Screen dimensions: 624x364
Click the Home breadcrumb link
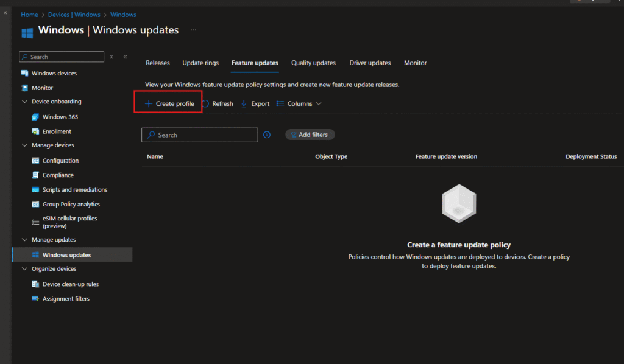(x=29, y=15)
